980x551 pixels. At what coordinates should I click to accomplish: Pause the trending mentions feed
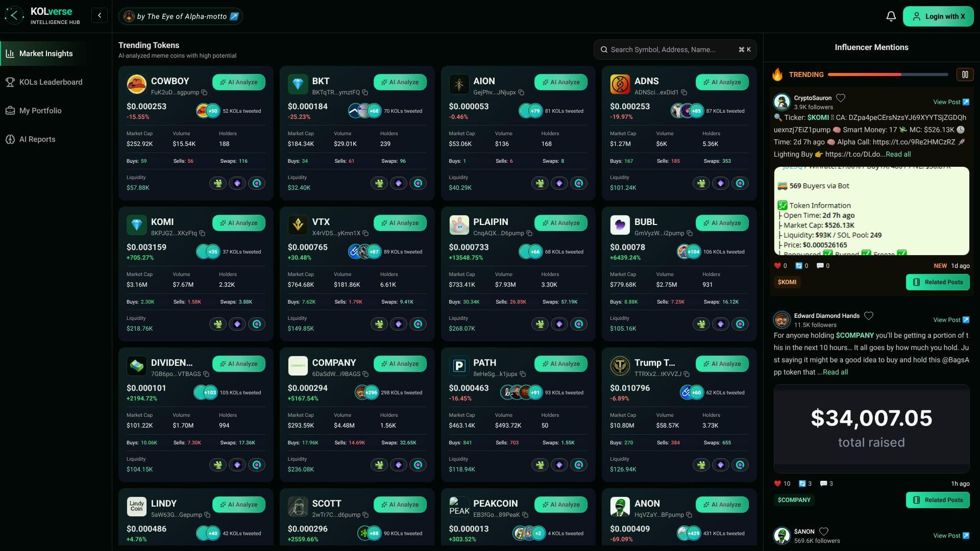pos(965,74)
